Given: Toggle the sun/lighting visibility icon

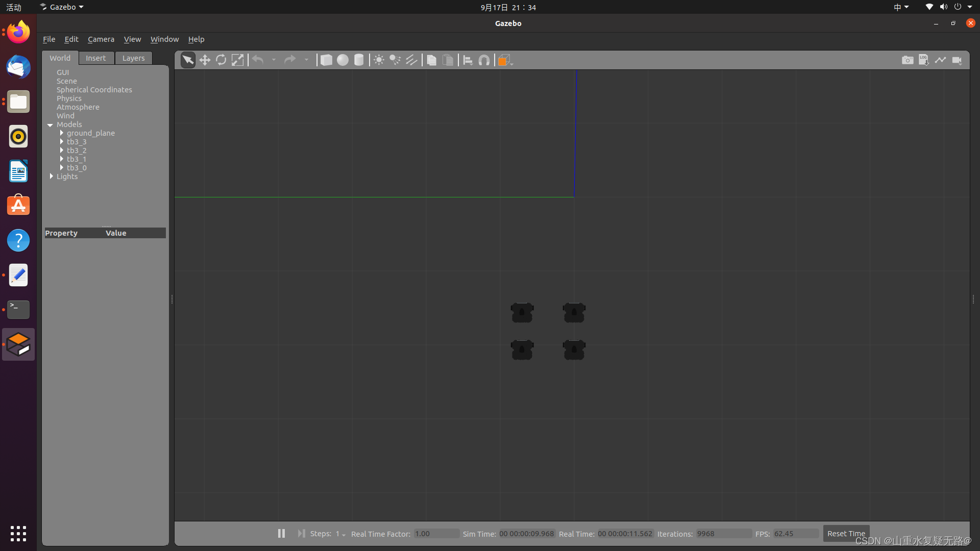Looking at the screenshot, I should [x=378, y=60].
